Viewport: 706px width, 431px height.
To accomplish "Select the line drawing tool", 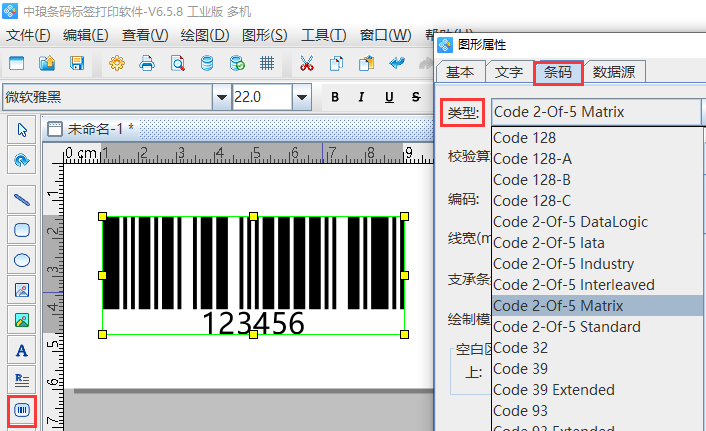I will [21, 199].
